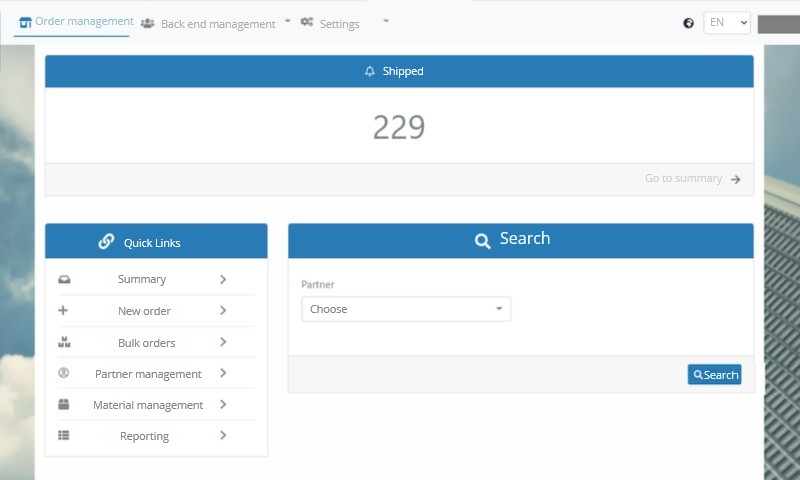The width and height of the screenshot is (800, 480).
Task: Click the magnifier icon in Search header
Action: [482, 241]
